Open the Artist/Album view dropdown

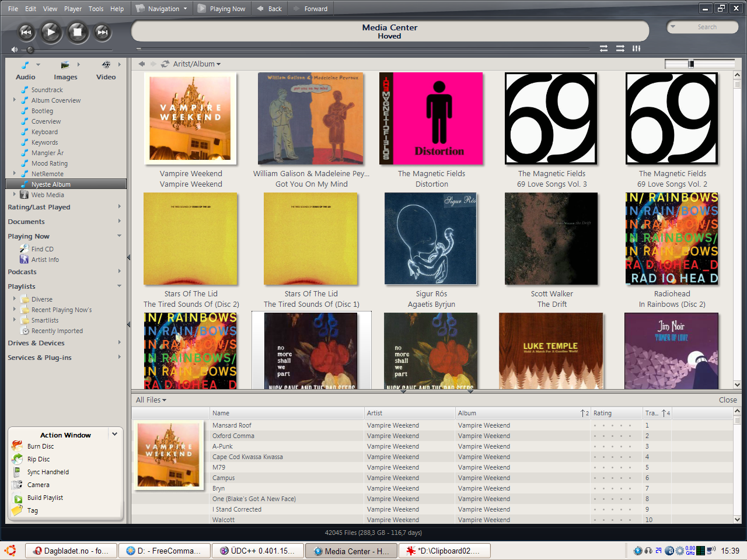coord(197,64)
